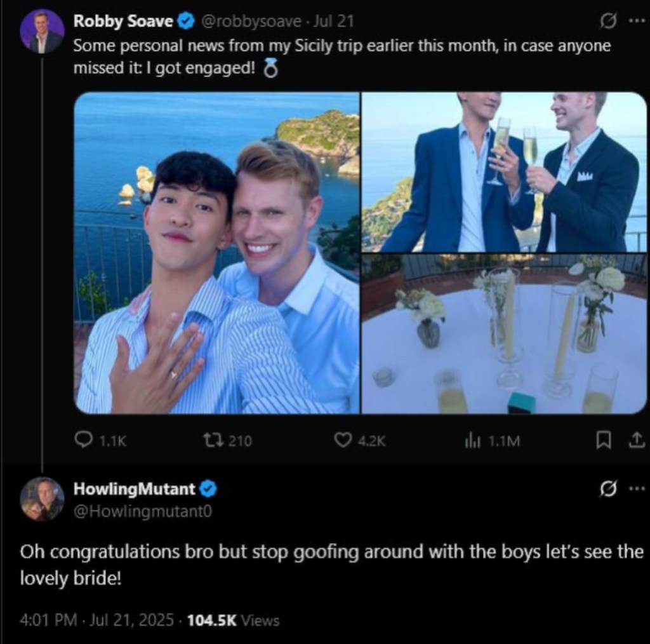Open the selfie photo with the ring
Image resolution: width=650 pixels, height=644 pixels.
pos(216,253)
